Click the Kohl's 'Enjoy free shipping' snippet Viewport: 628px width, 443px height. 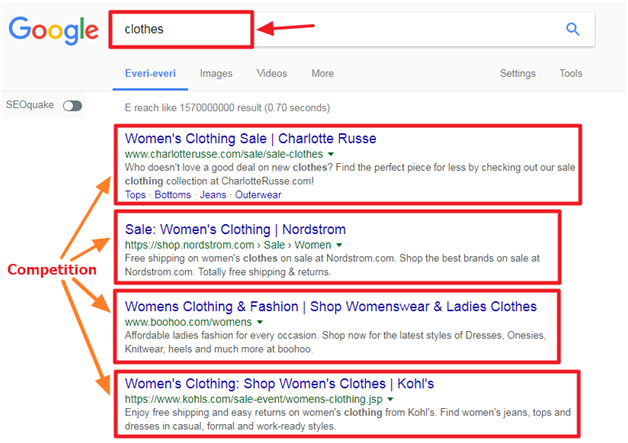coord(348,419)
